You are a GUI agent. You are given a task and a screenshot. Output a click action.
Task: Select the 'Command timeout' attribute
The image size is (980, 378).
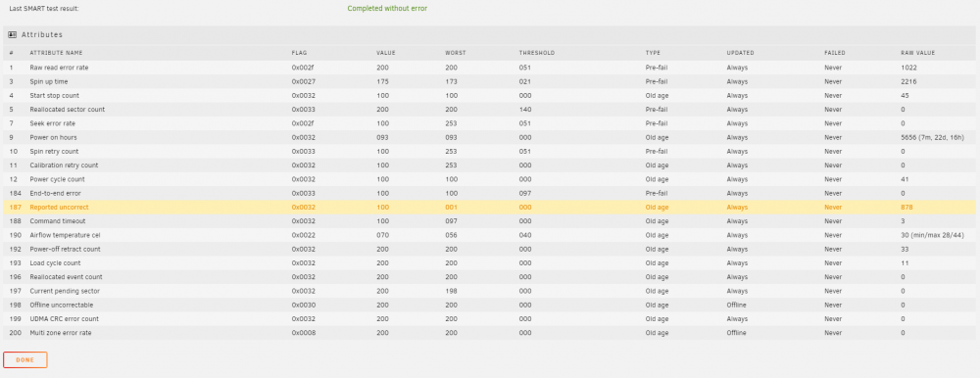(58, 221)
